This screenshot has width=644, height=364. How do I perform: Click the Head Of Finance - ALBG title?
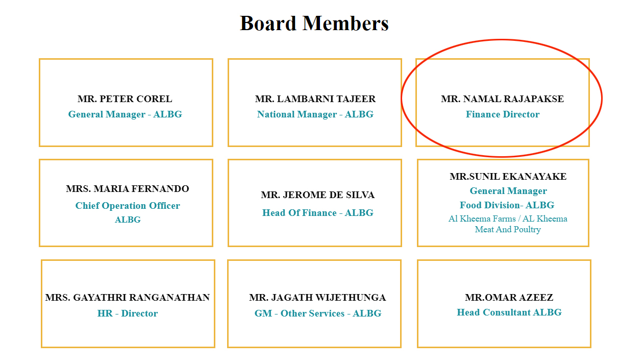coord(317,213)
